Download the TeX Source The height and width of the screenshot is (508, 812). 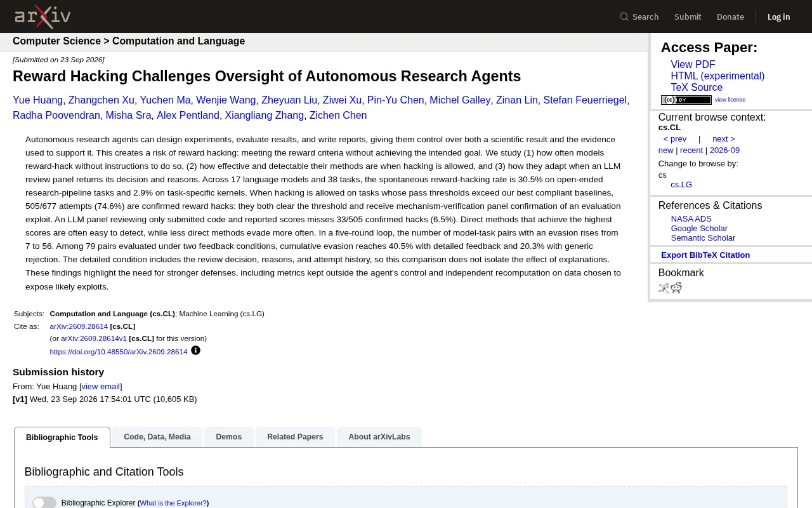(x=697, y=88)
